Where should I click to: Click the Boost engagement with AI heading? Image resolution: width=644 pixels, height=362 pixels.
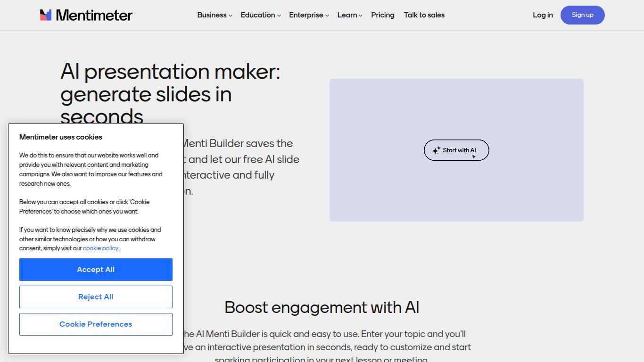pyautogui.click(x=322, y=307)
